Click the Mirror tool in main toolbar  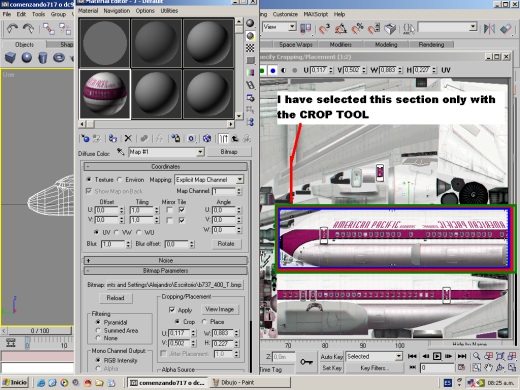click(489, 29)
